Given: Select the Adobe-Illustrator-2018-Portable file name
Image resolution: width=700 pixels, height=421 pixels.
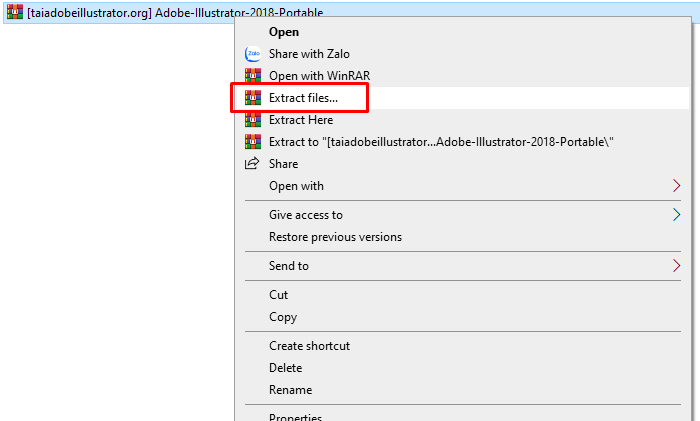Looking at the screenshot, I should 175,12.
